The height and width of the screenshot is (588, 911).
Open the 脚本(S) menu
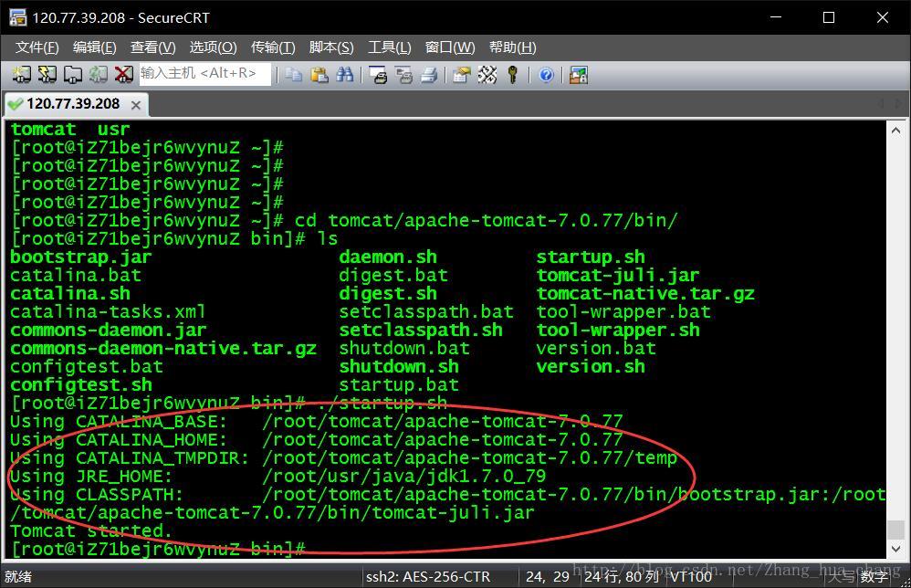[x=331, y=47]
